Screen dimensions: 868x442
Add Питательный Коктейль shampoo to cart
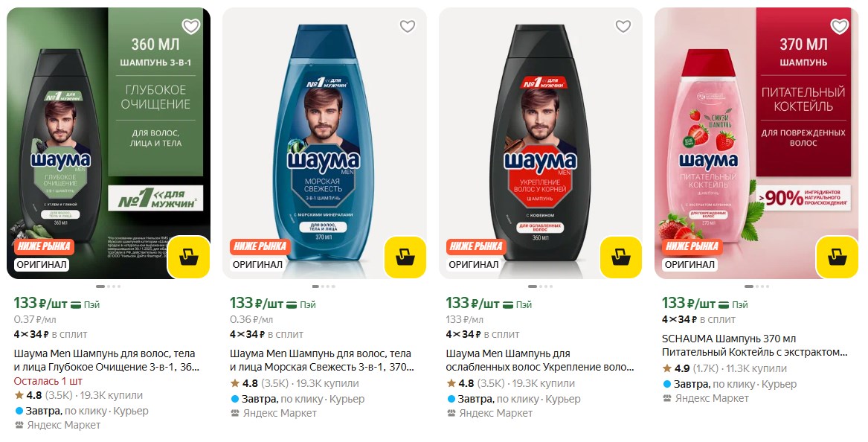click(x=837, y=257)
